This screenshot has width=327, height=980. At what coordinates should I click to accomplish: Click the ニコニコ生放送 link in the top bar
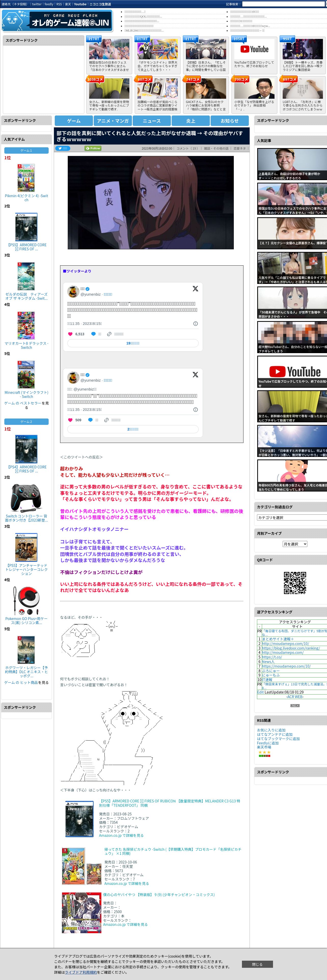point(100,4)
